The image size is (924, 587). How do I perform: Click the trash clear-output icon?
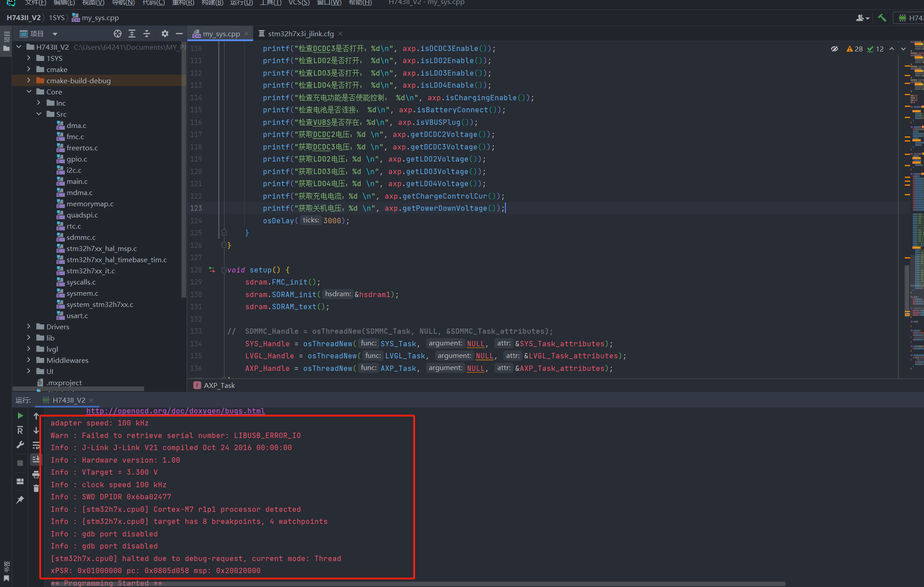coord(36,488)
